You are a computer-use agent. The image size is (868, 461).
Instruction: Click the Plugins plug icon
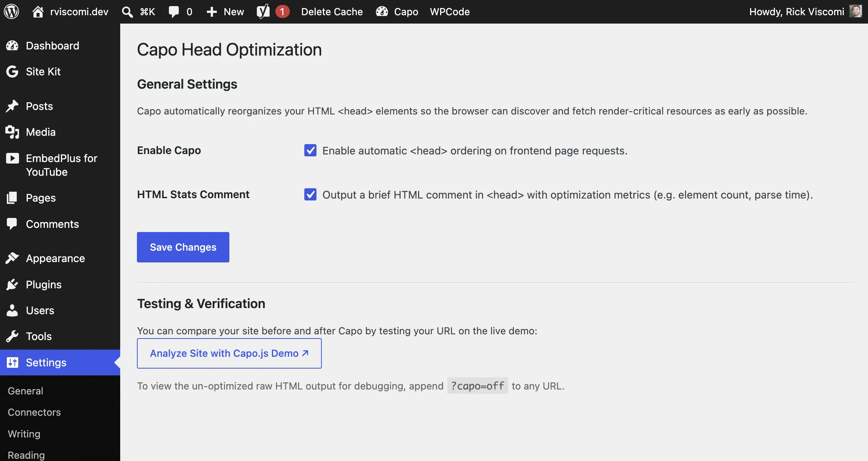(x=12, y=285)
